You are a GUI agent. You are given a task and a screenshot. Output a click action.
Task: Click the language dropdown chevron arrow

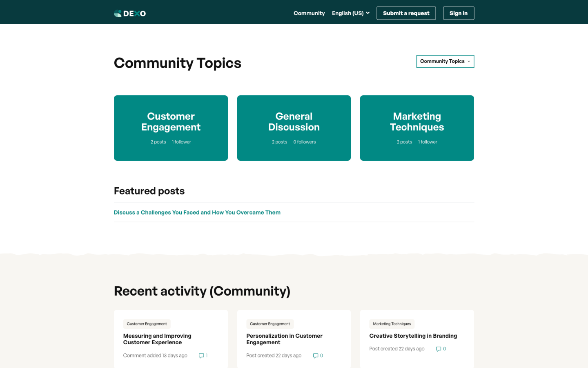tap(368, 13)
